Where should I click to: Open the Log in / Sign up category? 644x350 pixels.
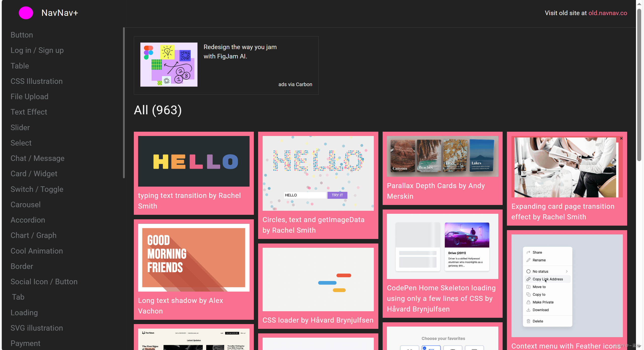37,50
